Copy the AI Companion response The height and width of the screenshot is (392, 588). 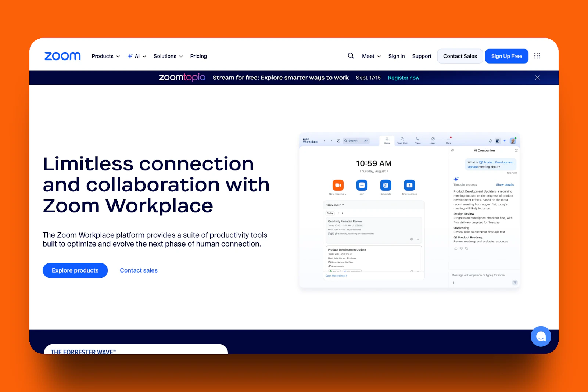467,248
